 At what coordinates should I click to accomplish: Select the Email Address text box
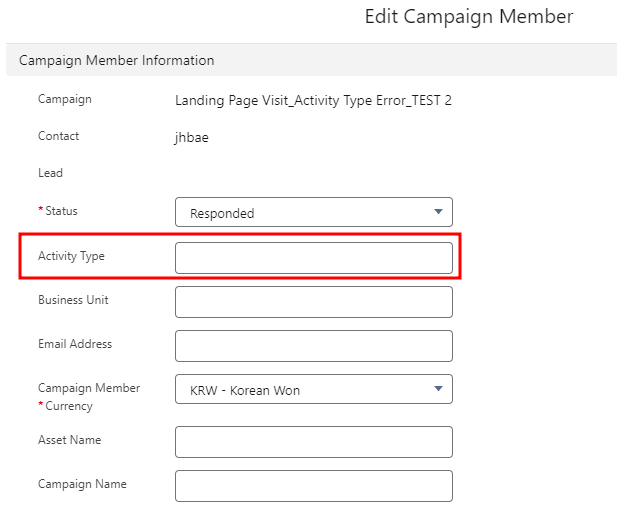(314, 346)
